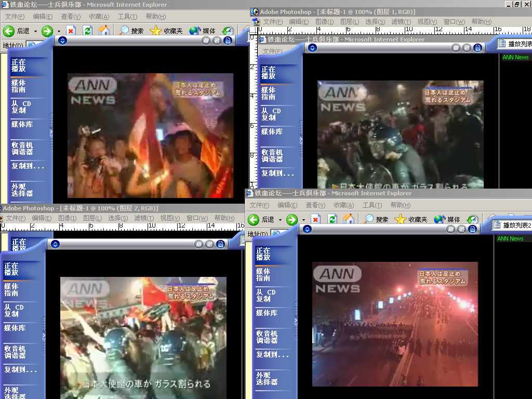Open 媒体 media in the lower IE toolbar
This screenshot has height=399, width=532.
point(447,219)
